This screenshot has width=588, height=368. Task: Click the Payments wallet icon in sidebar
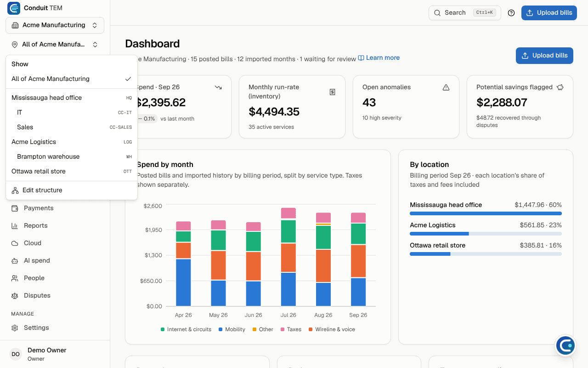pos(15,208)
